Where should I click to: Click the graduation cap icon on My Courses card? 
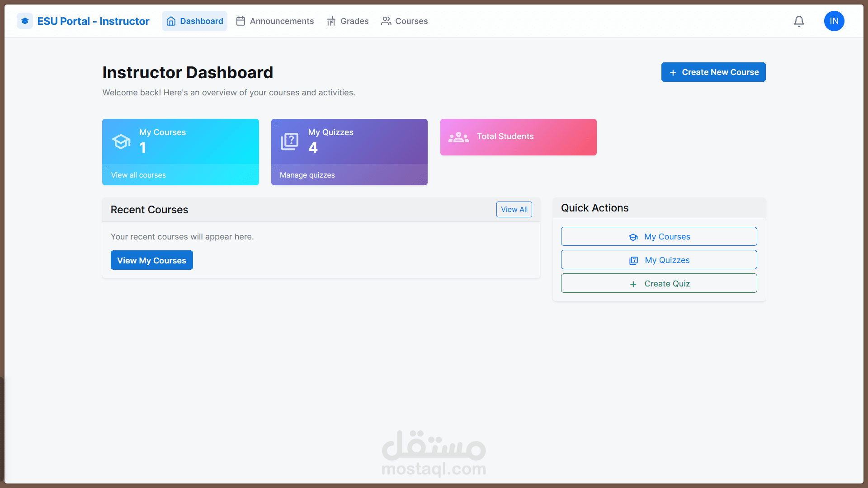click(121, 141)
